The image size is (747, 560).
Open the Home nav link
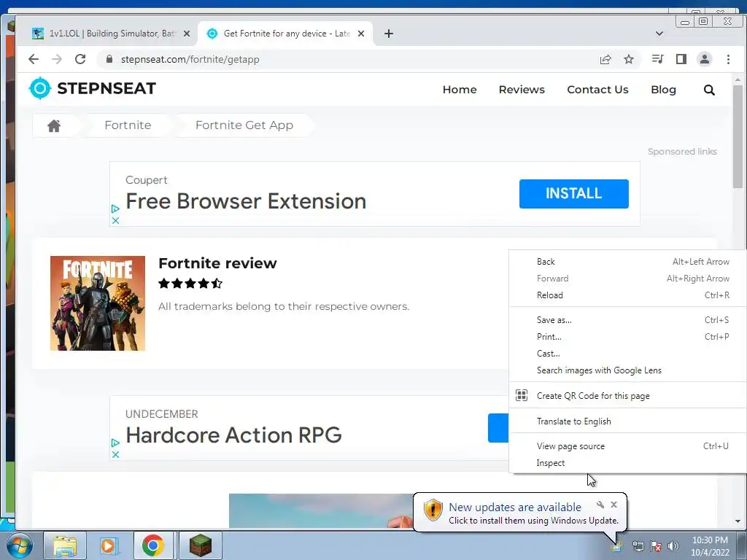(460, 90)
